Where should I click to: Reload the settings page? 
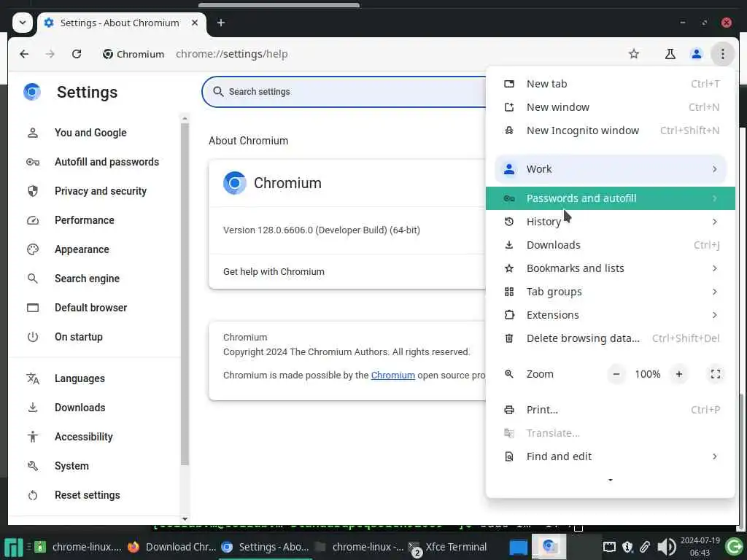(x=77, y=54)
